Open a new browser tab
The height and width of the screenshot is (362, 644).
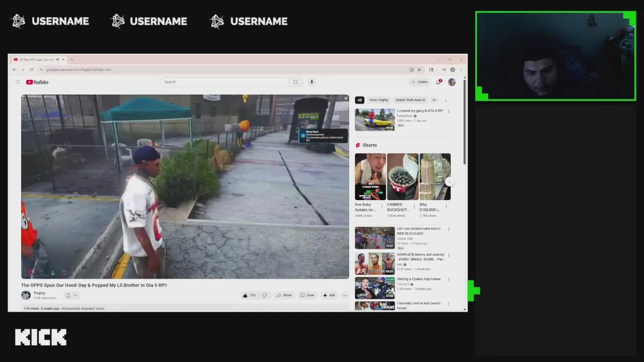coord(71,59)
